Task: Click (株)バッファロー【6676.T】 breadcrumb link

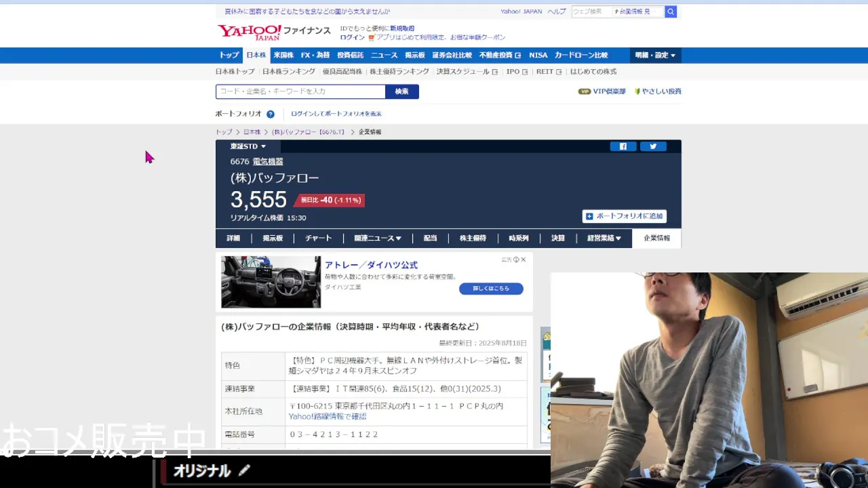Action: coord(309,132)
